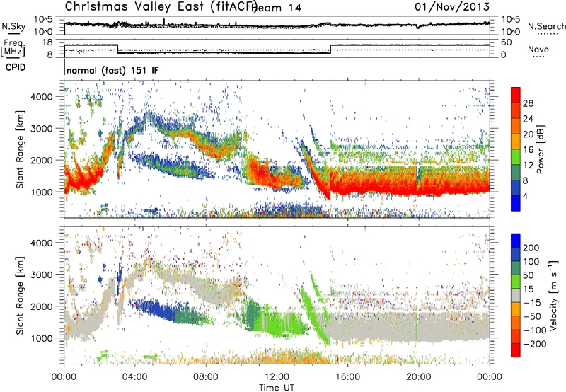Click the 'Christmas Valley East (fitACF)' title
Image resolution: width=566 pixels, height=392 pixels.
161,6
